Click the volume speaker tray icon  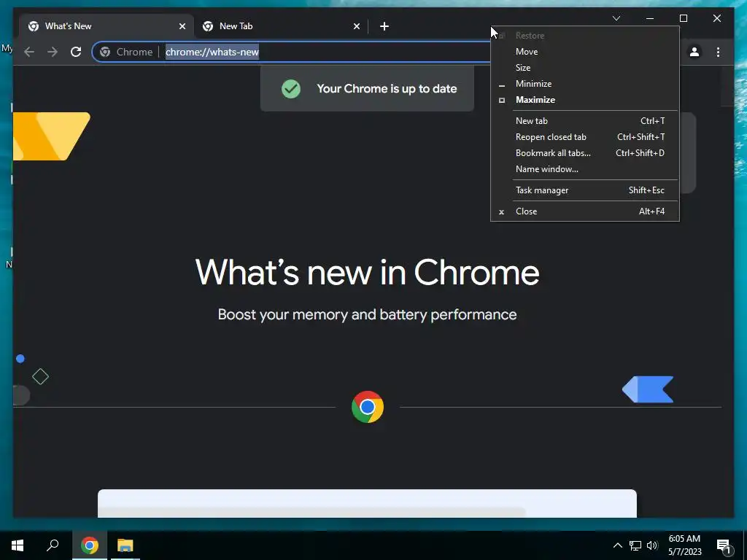652,545
